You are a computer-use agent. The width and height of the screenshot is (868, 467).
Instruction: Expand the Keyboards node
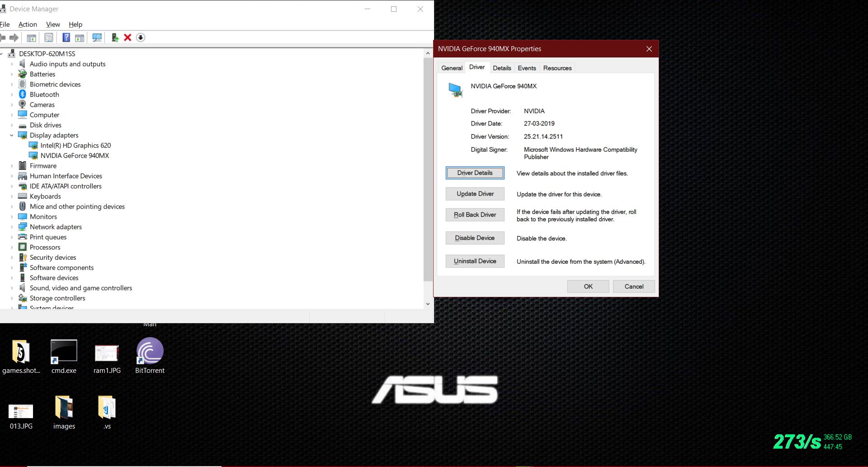tap(12, 196)
